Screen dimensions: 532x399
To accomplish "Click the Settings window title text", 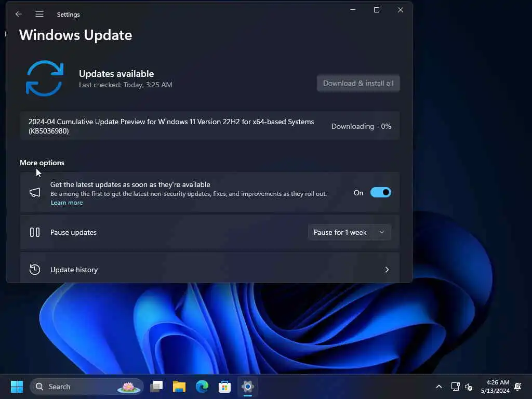I will 68,14.
